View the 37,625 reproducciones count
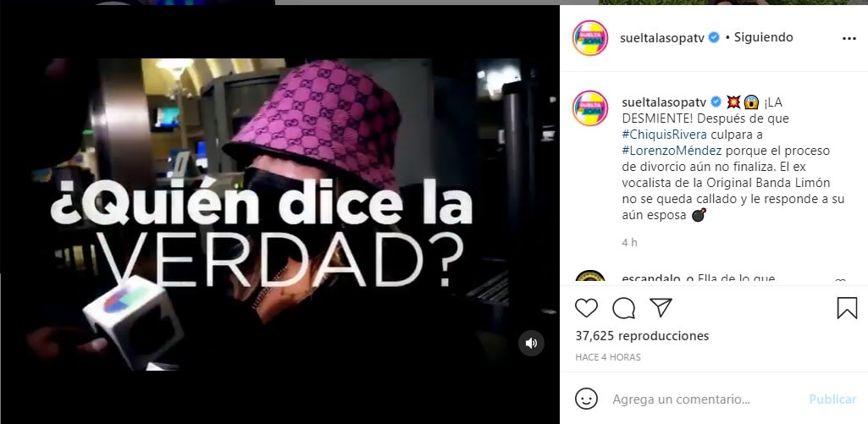The image size is (868, 424). click(x=642, y=336)
